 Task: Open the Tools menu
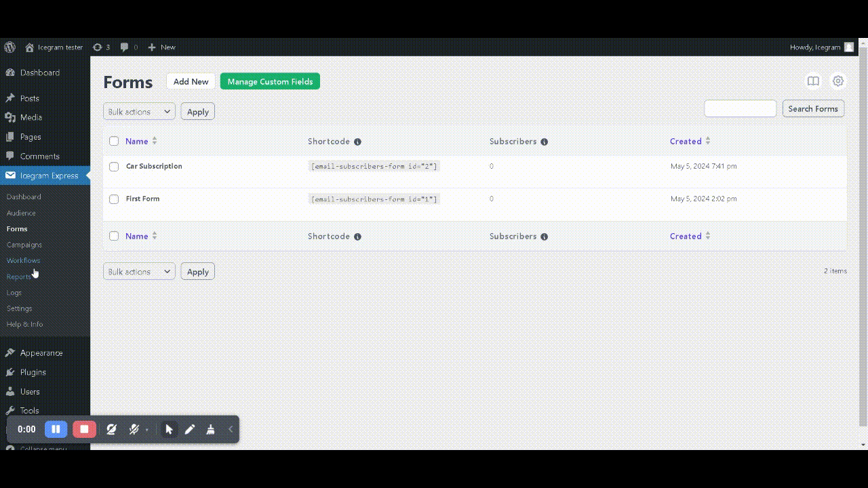29,411
